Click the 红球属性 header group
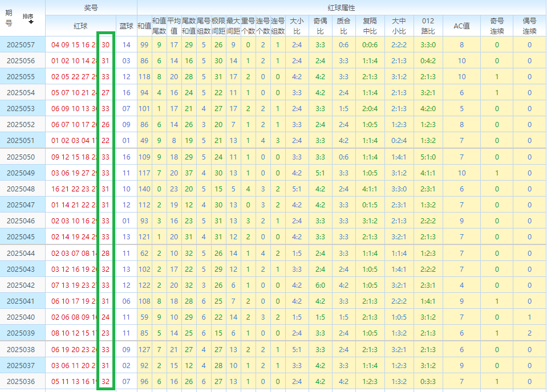Image resolution: width=547 pixels, height=392 pixels. pyautogui.click(x=342, y=7)
